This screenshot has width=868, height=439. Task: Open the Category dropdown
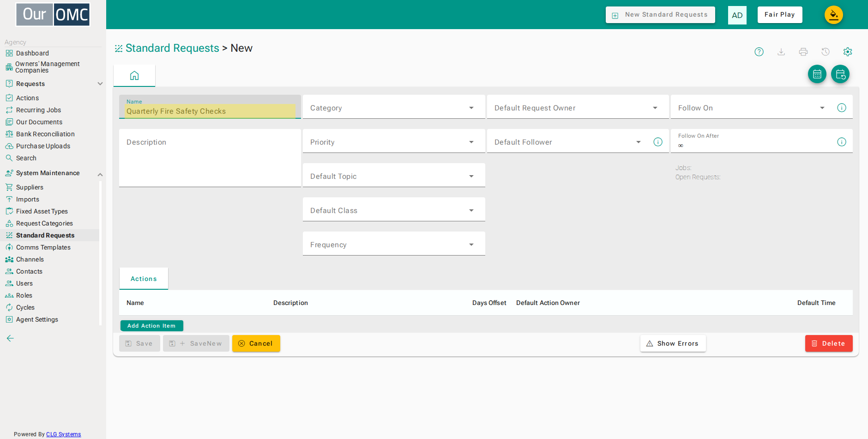(x=394, y=107)
